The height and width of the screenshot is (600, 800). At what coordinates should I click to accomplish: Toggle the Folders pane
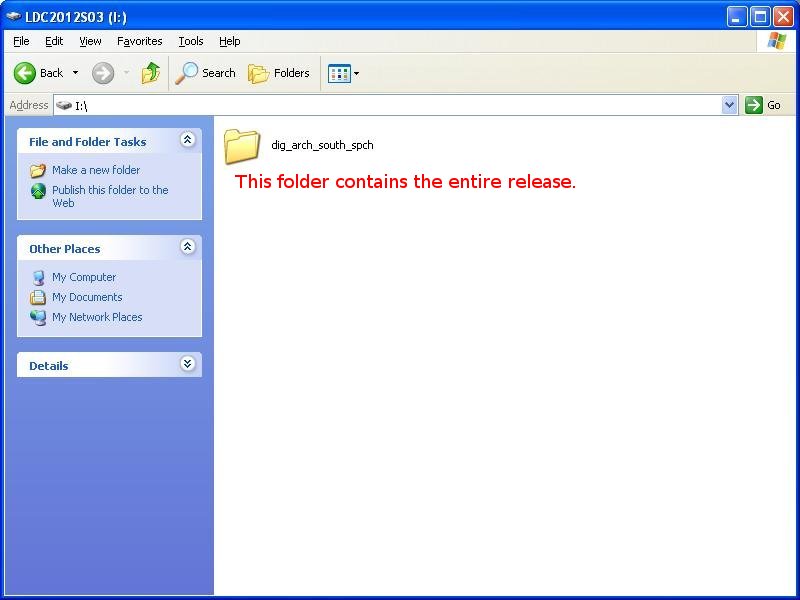point(279,73)
